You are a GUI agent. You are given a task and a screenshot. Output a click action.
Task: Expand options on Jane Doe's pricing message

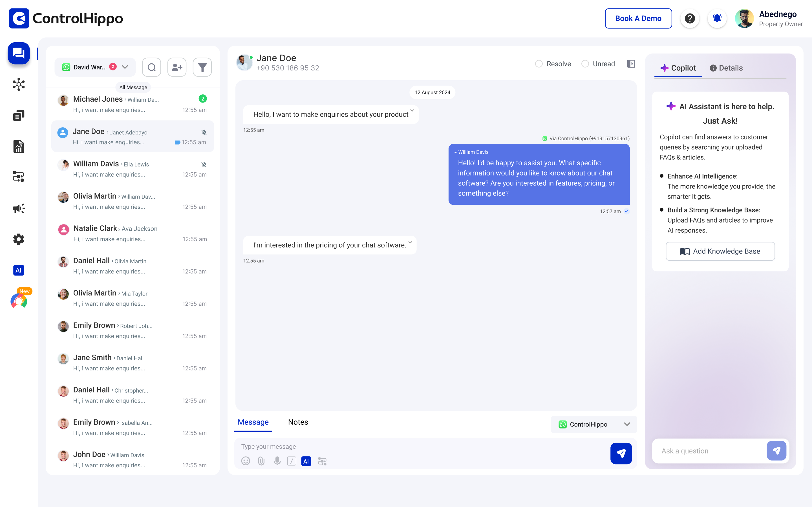coord(410,242)
